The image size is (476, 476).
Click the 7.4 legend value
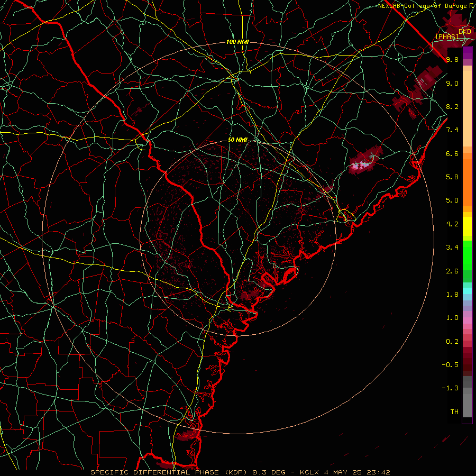pyautogui.click(x=452, y=130)
